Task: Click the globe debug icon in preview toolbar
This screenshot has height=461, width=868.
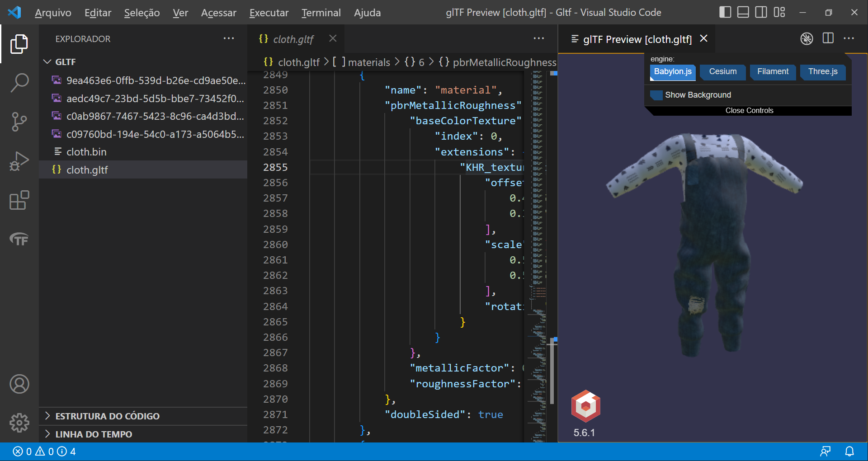Action: coord(807,39)
